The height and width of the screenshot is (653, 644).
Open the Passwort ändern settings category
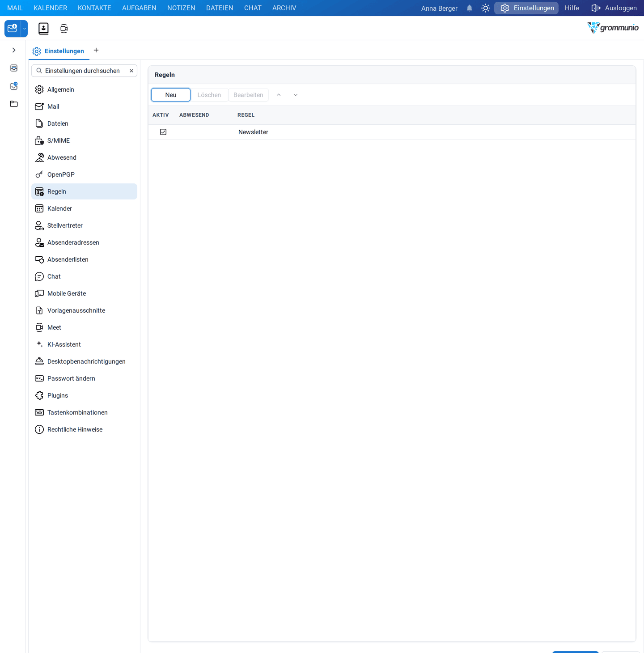(84, 378)
